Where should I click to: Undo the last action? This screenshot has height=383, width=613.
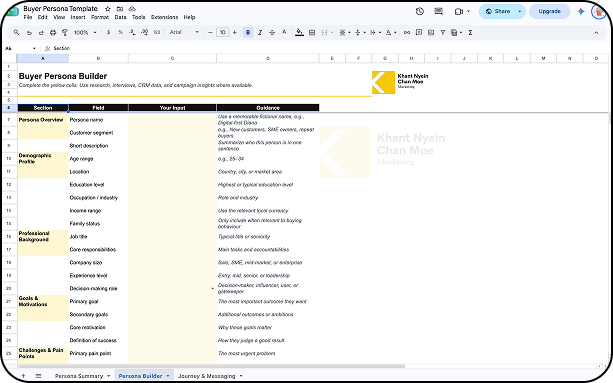(29, 33)
